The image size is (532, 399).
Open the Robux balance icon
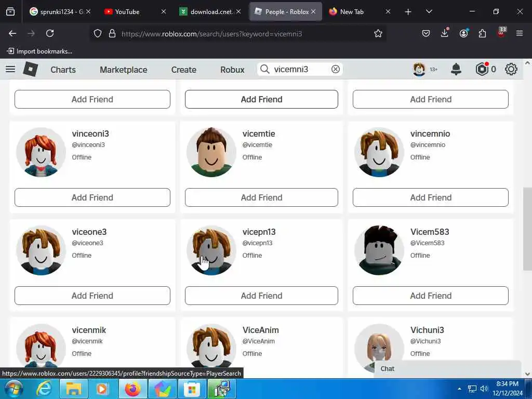point(482,69)
